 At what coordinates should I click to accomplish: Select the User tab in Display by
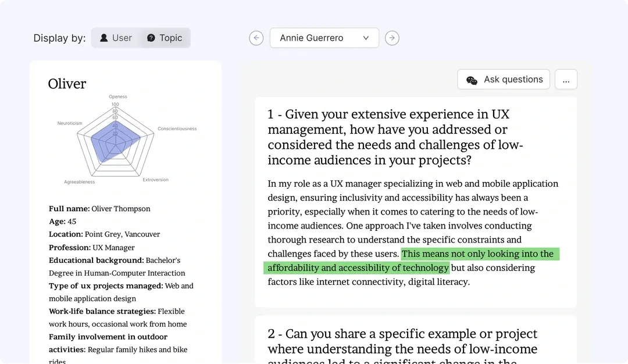coord(115,38)
